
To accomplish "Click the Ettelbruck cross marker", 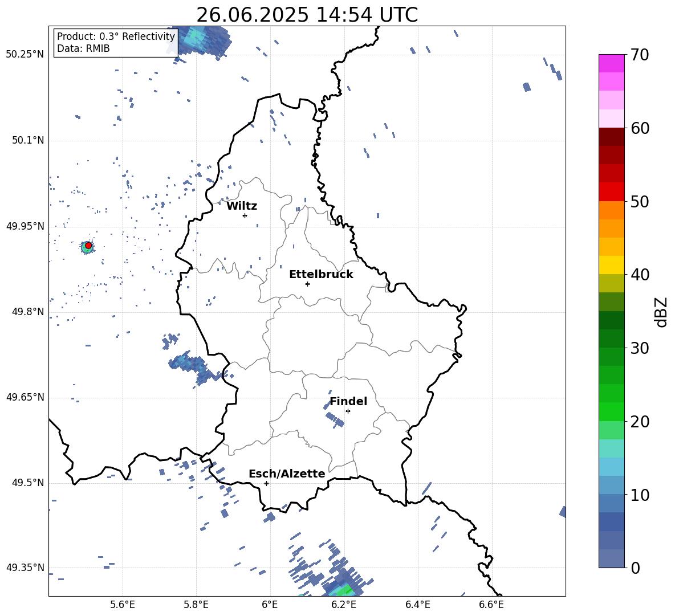I will [307, 284].
